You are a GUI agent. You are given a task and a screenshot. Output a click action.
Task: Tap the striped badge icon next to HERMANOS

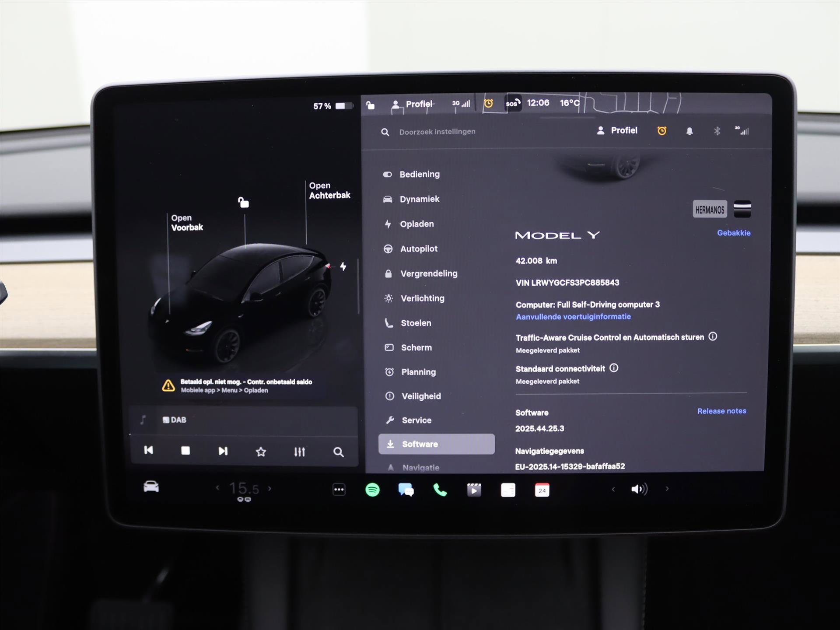click(742, 209)
